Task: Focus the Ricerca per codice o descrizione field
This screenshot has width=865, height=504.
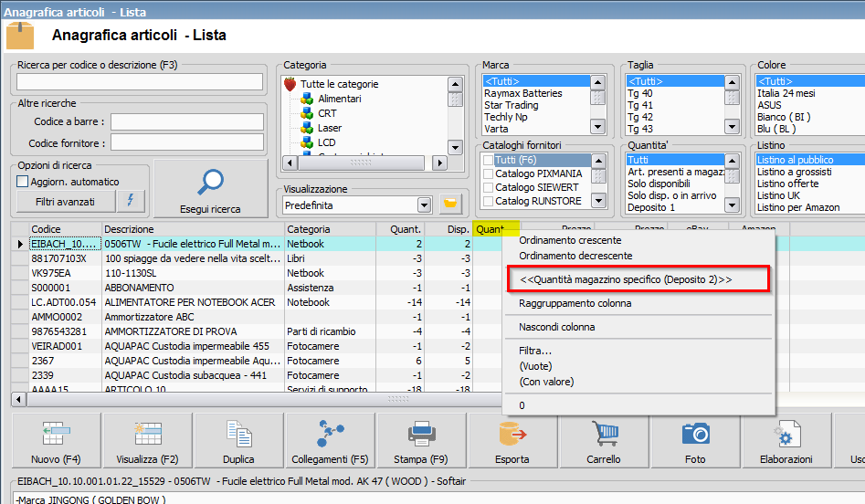Action: [140, 81]
